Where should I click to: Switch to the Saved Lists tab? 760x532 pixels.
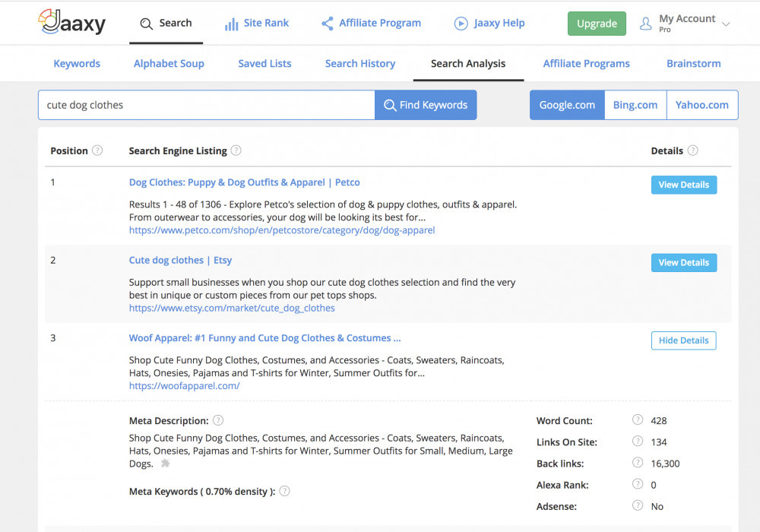264,64
